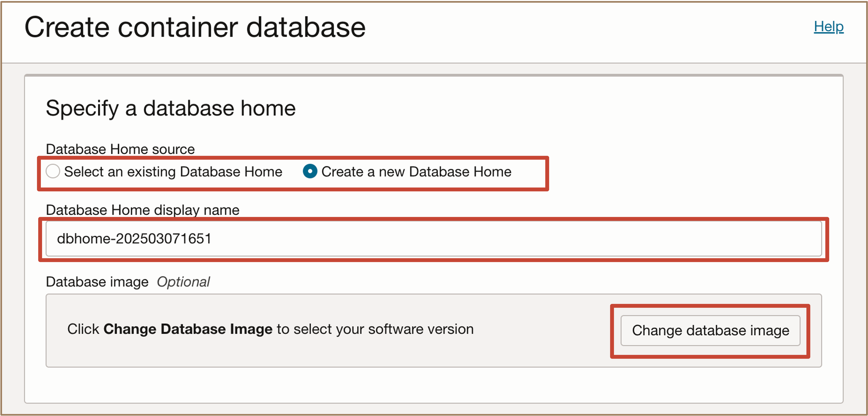868x416 pixels.
Task: Open the Help link
Action: pyautogui.click(x=828, y=27)
